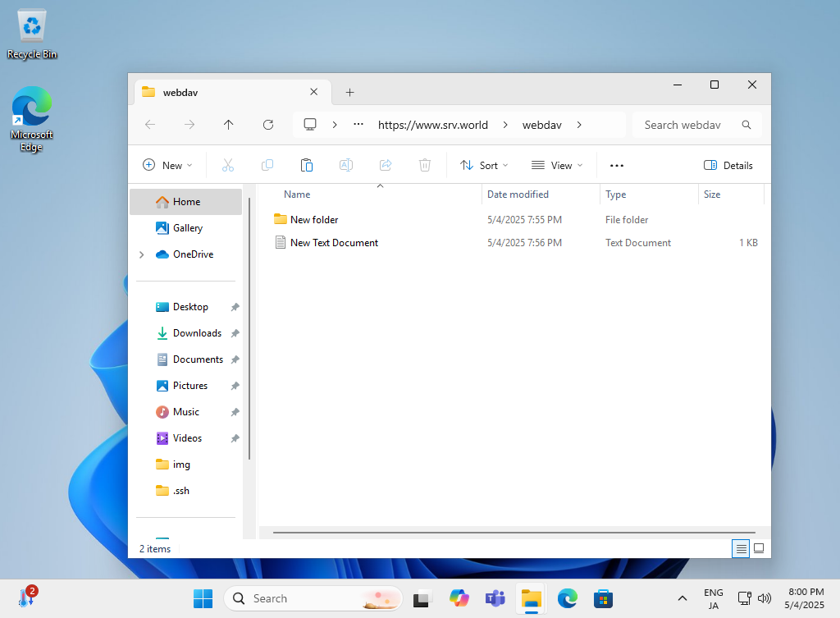Click https://www.srv.world path segment
The height and width of the screenshot is (618, 840).
tap(433, 125)
